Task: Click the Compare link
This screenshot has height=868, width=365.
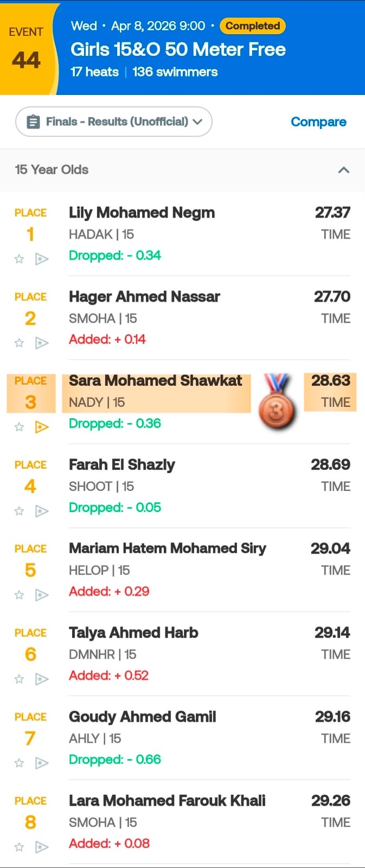Action: tap(318, 122)
